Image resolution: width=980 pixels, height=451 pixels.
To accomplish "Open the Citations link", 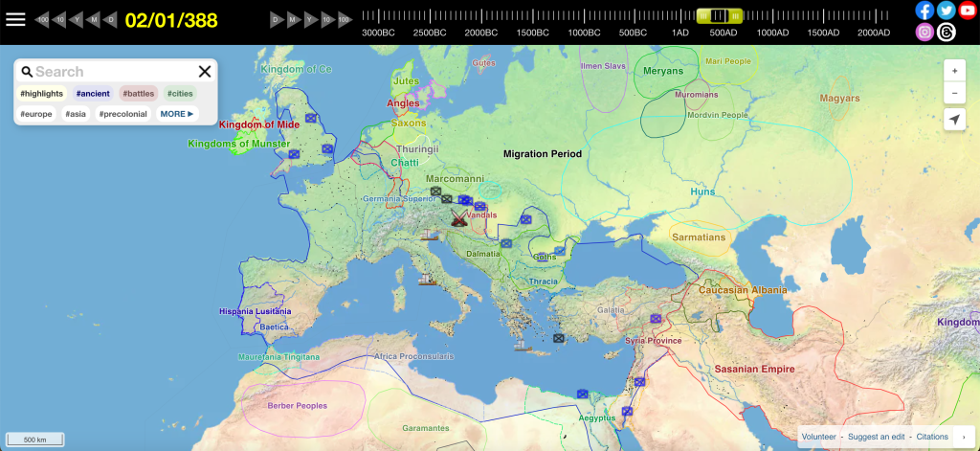I will pos(932,437).
